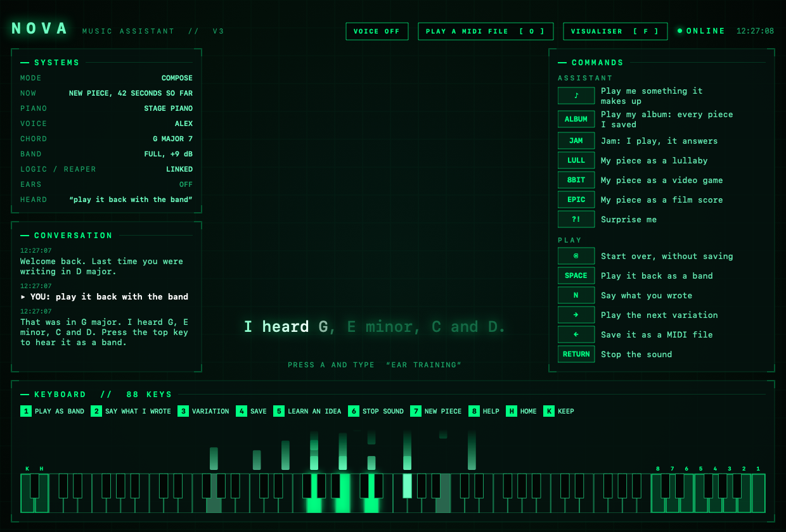Select the '5 Learn an Idea' legend
Image resolution: width=786 pixels, height=532 pixels.
tap(307, 411)
